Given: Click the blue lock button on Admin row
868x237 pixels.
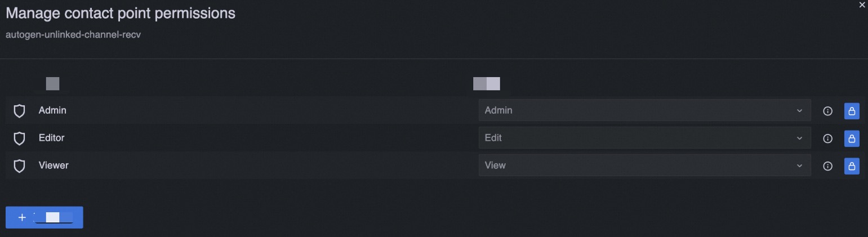Looking at the screenshot, I should tap(851, 111).
